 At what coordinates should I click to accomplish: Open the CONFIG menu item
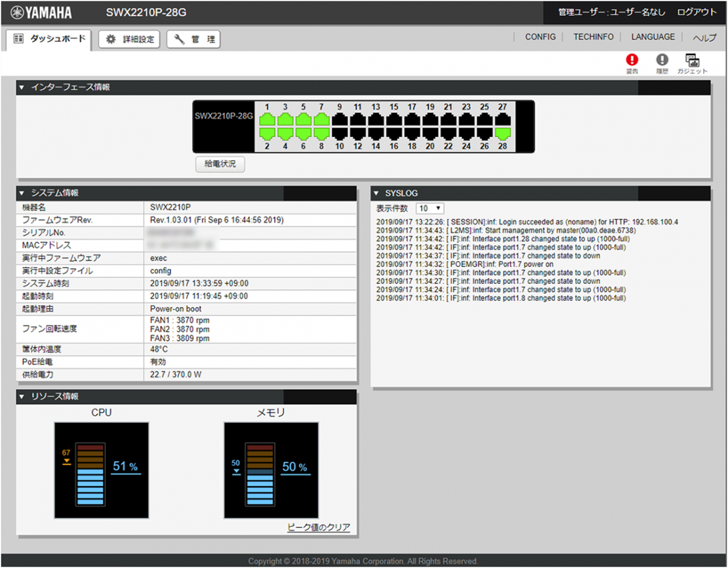point(540,37)
